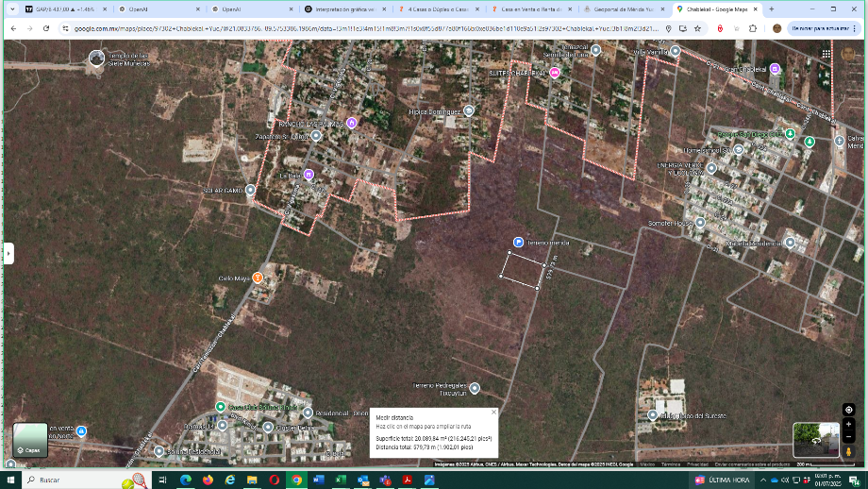Reload the Google Maps page
868x489 pixels.
click(x=46, y=28)
